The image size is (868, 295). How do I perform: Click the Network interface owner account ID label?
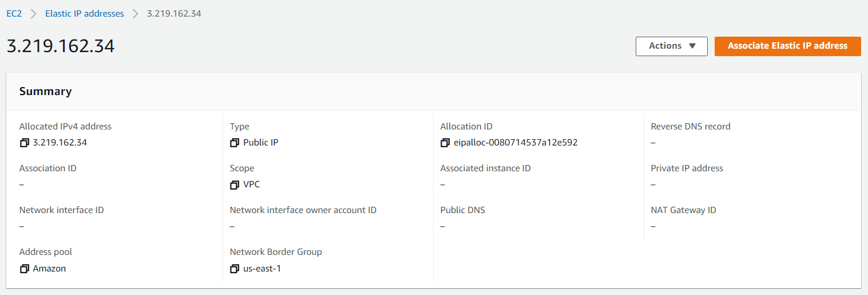pyautogui.click(x=303, y=210)
